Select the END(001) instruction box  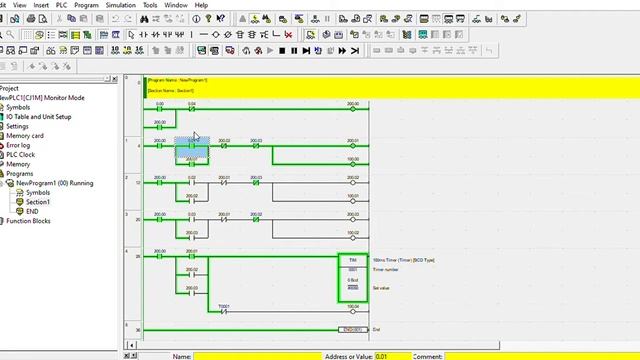pyautogui.click(x=353, y=330)
